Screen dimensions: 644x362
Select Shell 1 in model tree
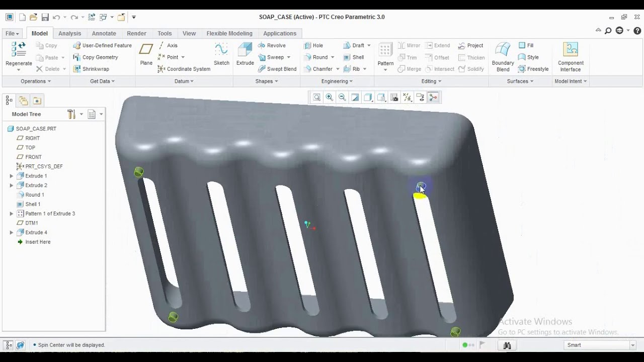click(28, 204)
